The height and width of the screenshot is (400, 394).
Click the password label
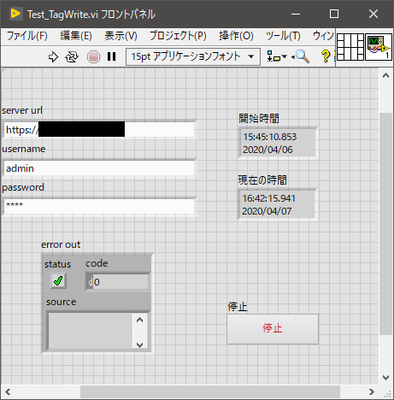pyautogui.click(x=23, y=187)
